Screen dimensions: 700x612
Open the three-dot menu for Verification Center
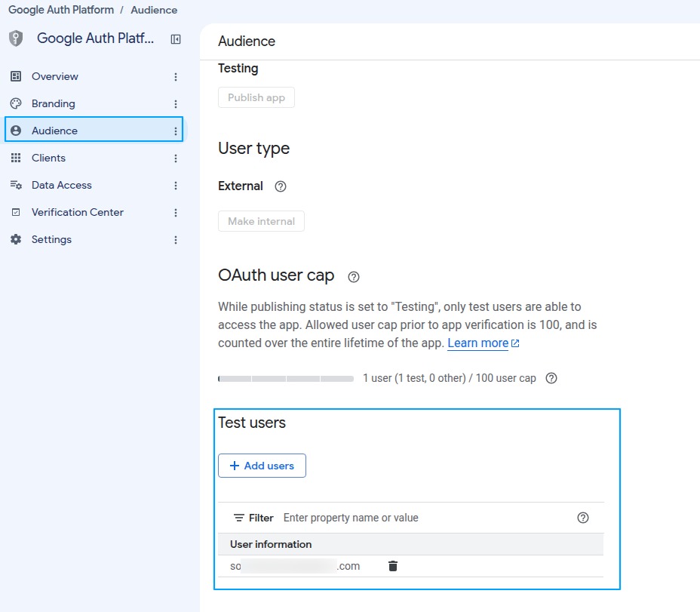(x=176, y=213)
